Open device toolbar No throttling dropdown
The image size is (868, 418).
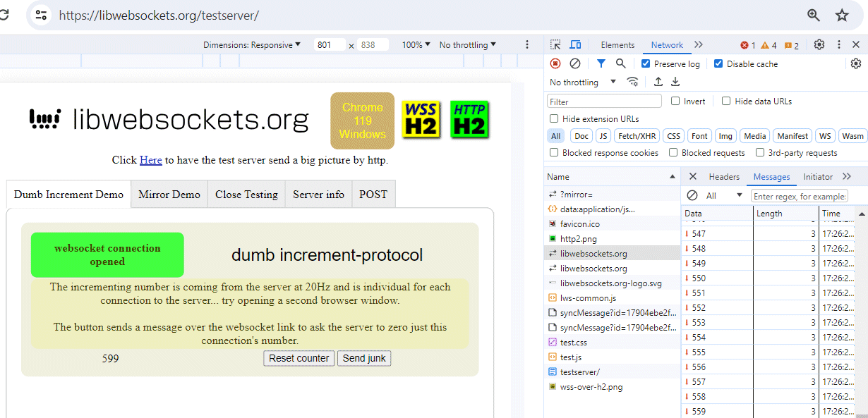[x=468, y=45]
